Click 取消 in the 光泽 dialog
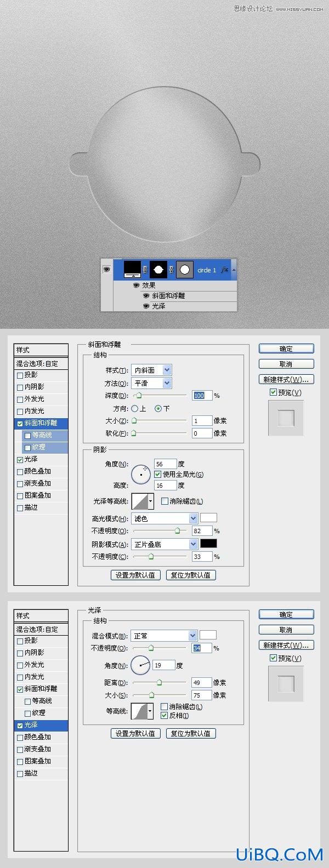Viewport: 329px width, 868px height. pyautogui.click(x=286, y=630)
